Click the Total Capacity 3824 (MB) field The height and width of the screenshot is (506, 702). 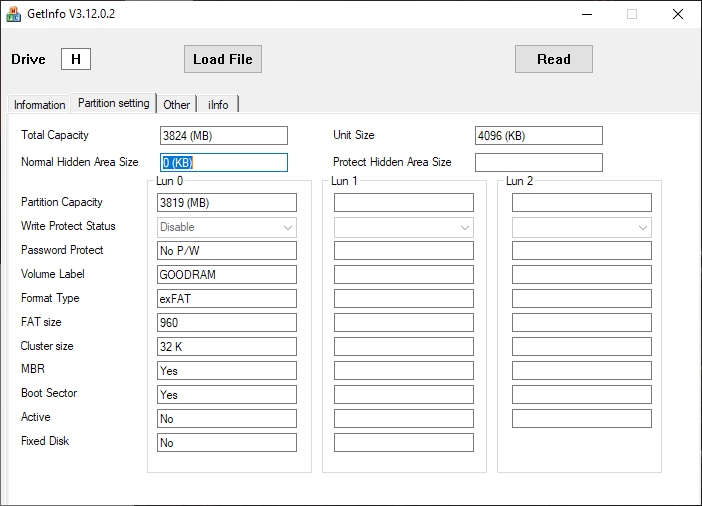pyautogui.click(x=223, y=136)
